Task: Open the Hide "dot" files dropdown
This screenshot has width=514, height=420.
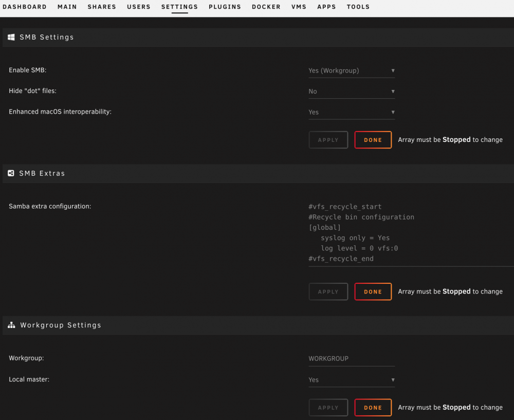Action: [352, 92]
